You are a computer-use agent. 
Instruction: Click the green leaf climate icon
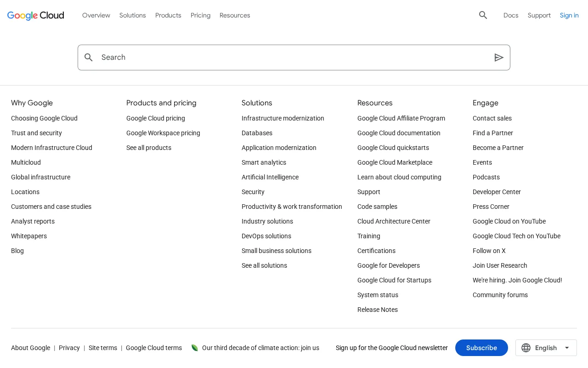coord(195,348)
